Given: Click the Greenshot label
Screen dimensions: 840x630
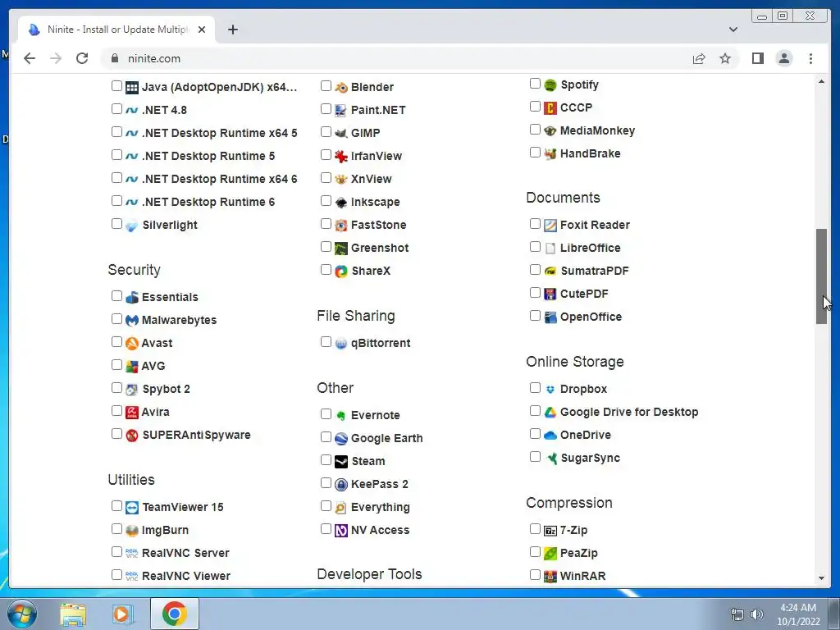Looking at the screenshot, I should pos(380,248).
